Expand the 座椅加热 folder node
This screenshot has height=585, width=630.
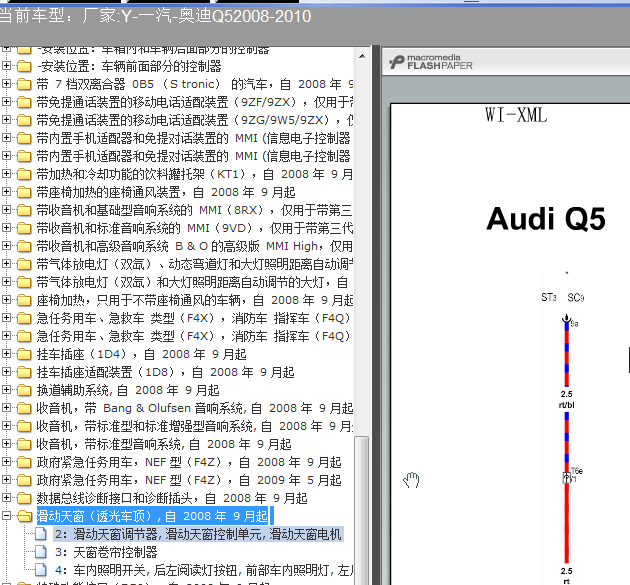(x=6, y=299)
